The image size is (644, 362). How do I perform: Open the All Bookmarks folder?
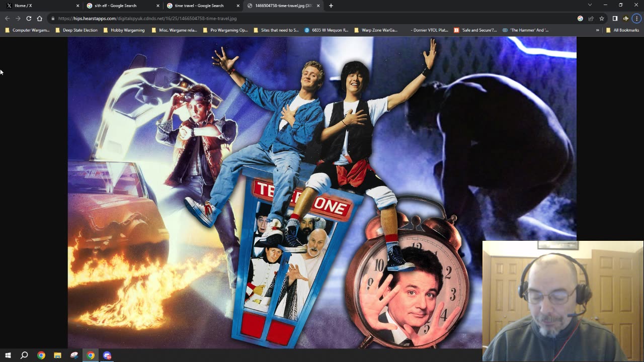pos(622,30)
